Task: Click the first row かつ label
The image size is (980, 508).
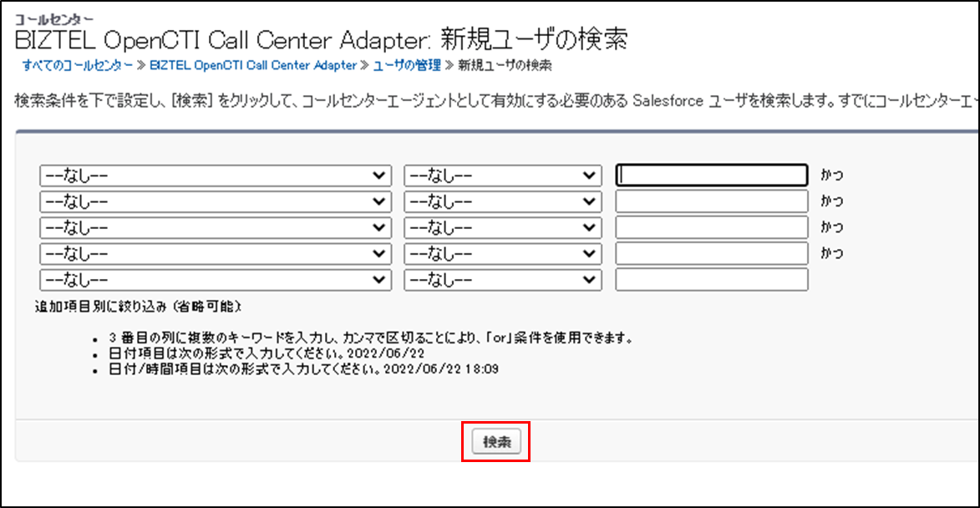Action: click(x=831, y=175)
